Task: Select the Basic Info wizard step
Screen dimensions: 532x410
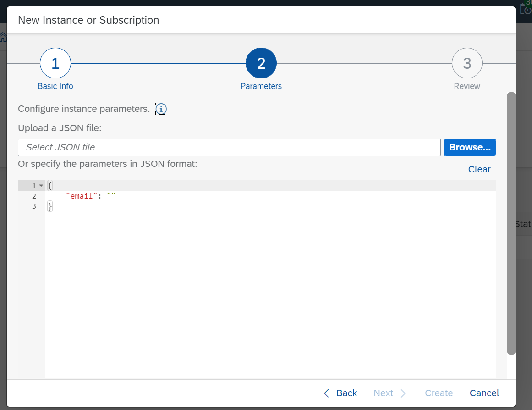Action: (55, 86)
